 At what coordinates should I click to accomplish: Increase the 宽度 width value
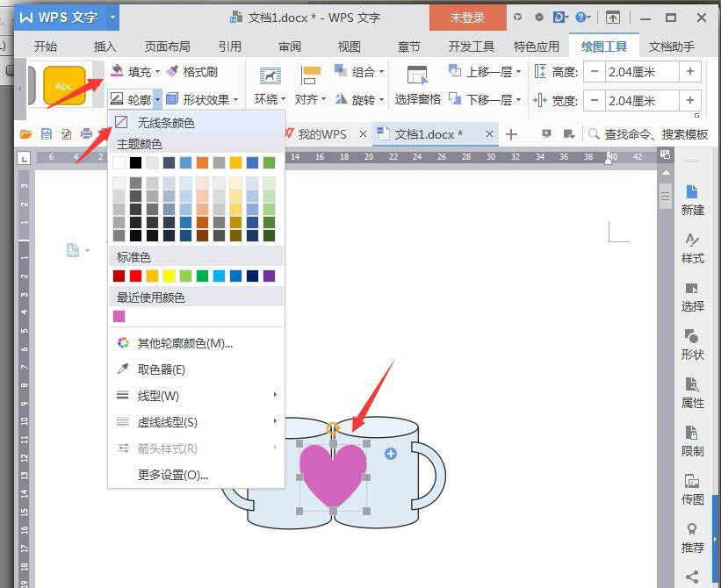pyautogui.click(x=689, y=101)
